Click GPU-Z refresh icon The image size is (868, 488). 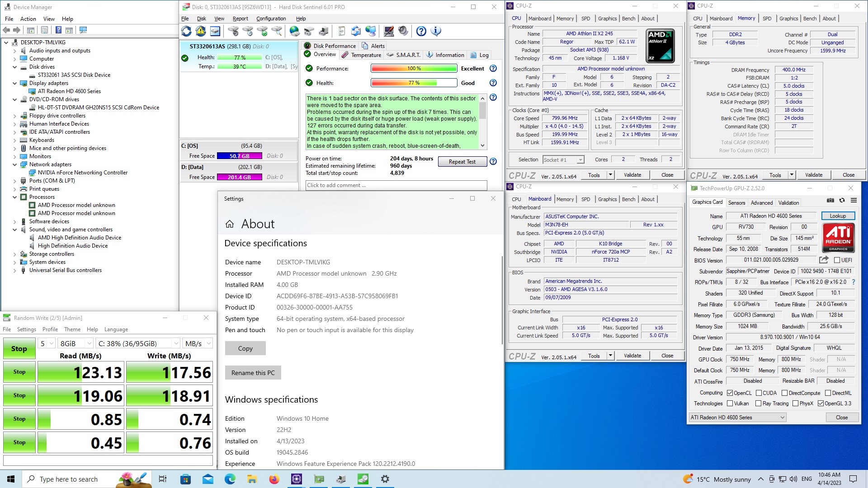(842, 200)
